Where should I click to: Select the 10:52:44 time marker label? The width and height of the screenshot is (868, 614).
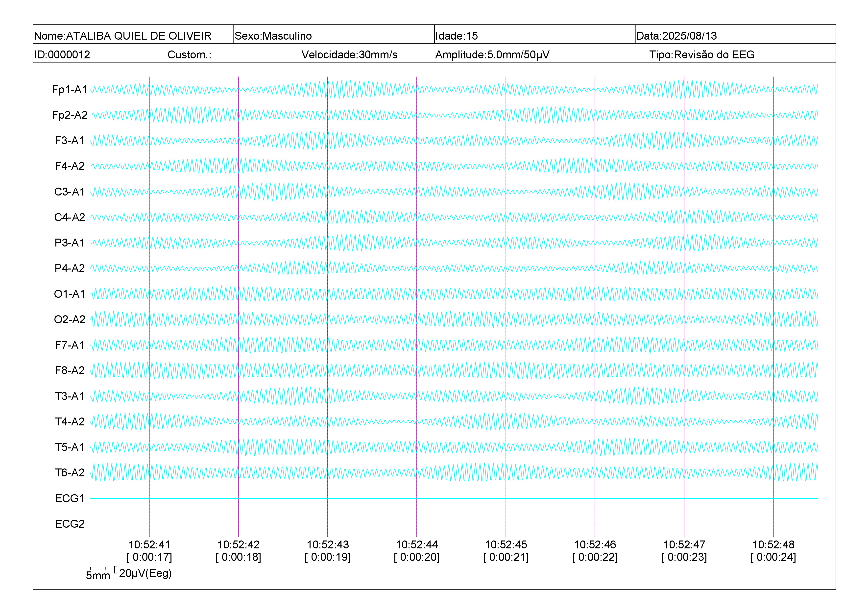pyautogui.click(x=417, y=545)
